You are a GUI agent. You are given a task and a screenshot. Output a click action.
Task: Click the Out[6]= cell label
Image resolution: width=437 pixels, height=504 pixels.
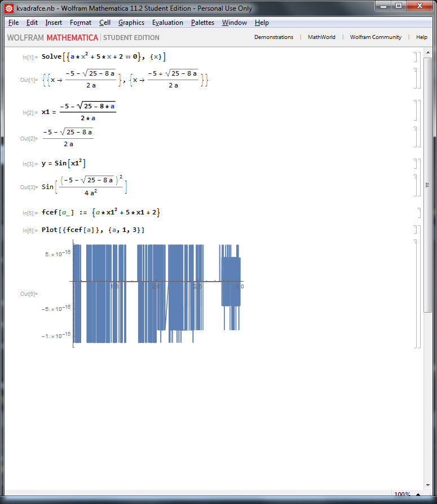pos(29,294)
